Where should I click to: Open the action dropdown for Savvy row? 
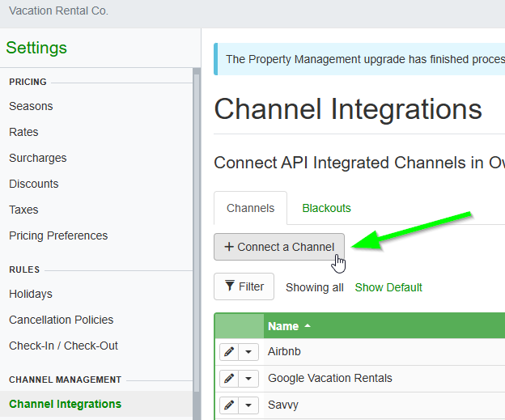[x=248, y=404]
